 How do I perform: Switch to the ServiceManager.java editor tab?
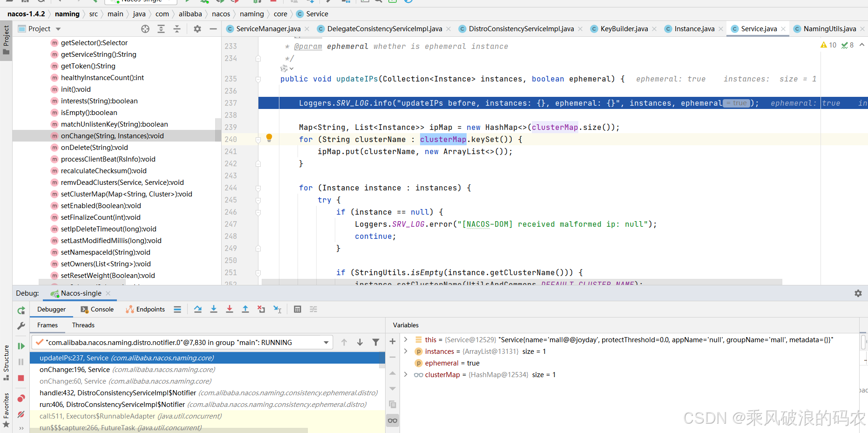268,29
